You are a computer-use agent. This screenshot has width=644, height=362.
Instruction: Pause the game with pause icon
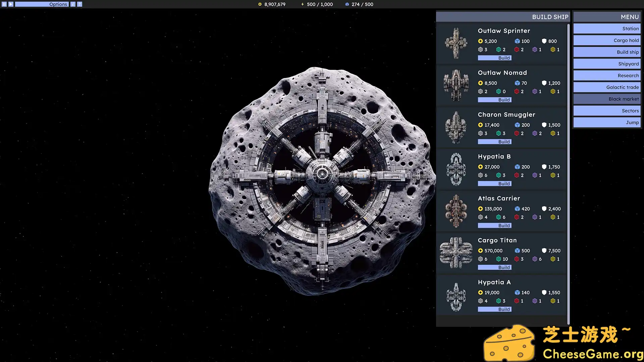click(x=4, y=4)
